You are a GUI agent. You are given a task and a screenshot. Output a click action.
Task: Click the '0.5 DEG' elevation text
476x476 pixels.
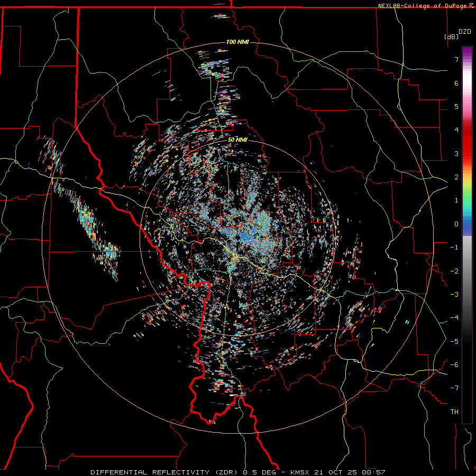click(259, 472)
